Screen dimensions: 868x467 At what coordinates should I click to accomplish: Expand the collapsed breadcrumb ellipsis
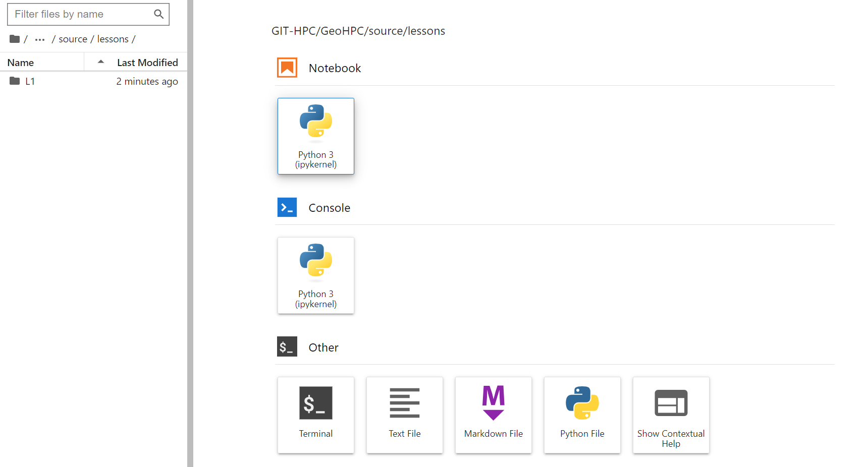[40, 39]
